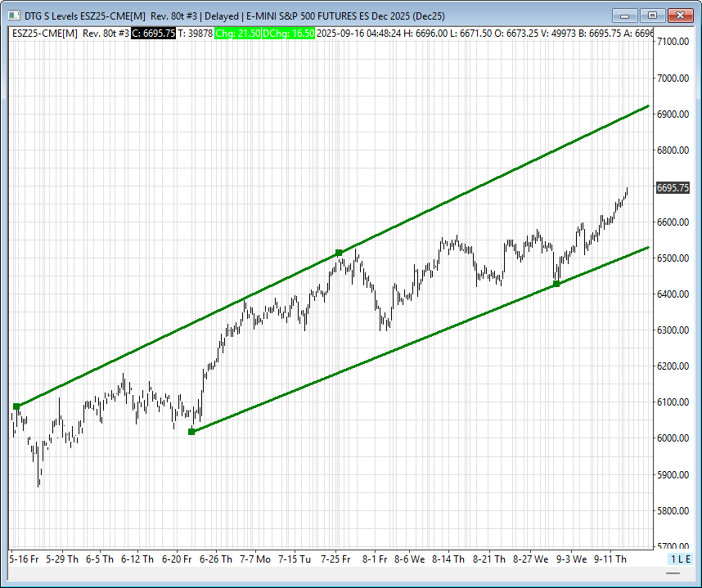Click the '7-25 Fr' date label
Image resolution: width=702 pixels, height=588 pixels.
(x=335, y=559)
